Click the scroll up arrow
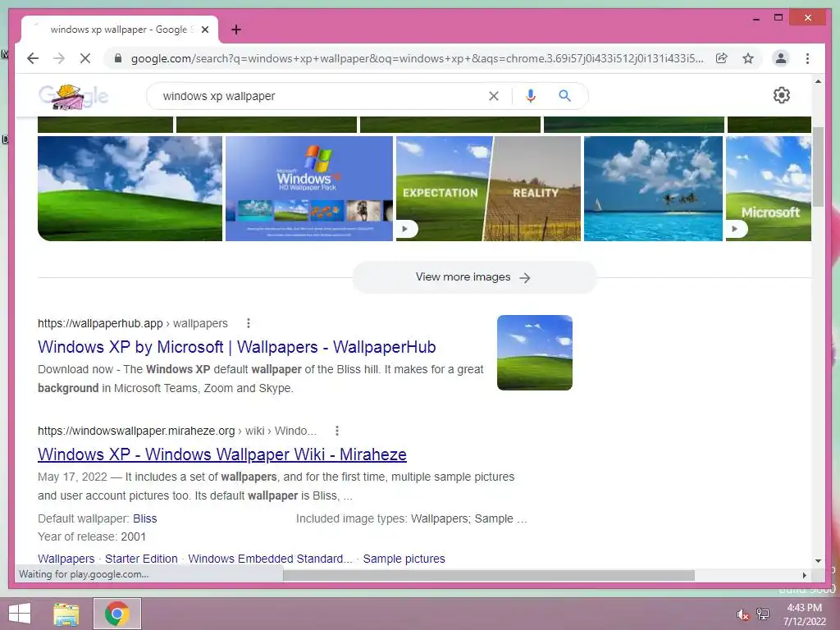840x630 pixels. pos(818,81)
